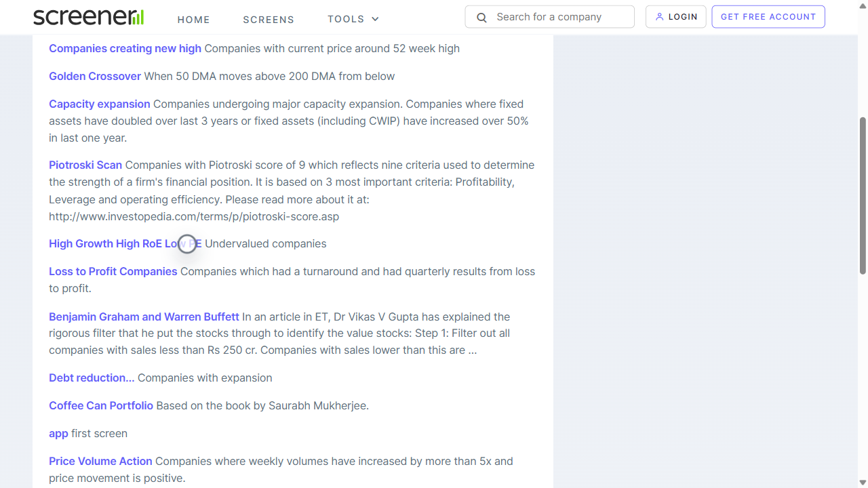Click the Get Free Account button

[x=768, y=17]
